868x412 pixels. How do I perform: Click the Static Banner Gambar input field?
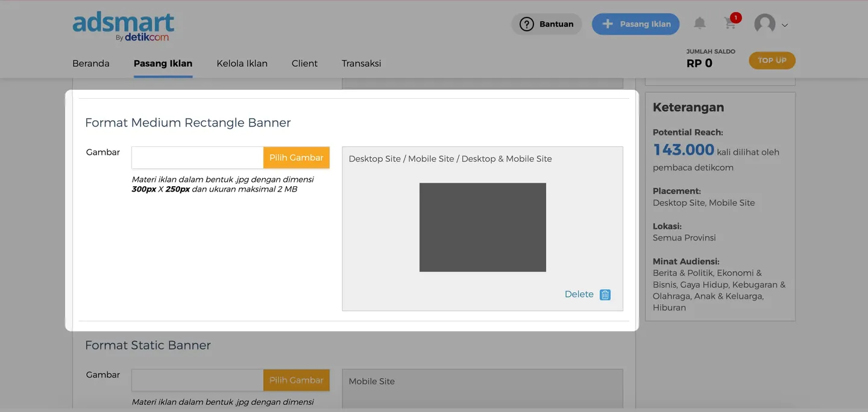197,380
